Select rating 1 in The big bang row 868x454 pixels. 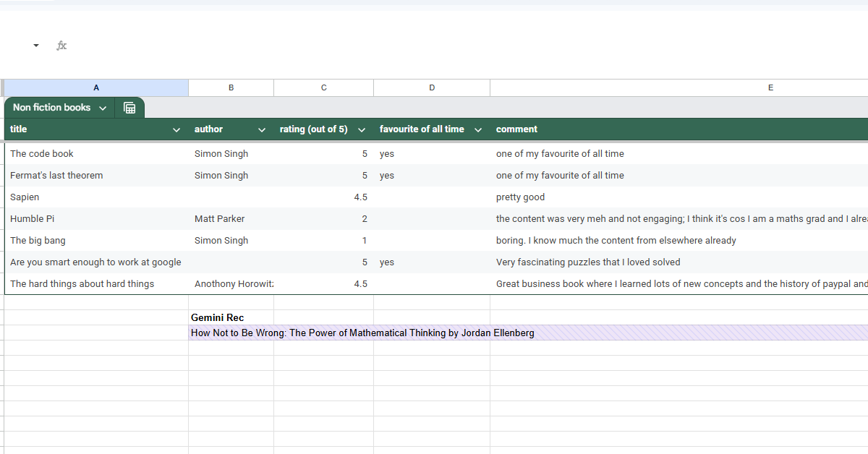coord(323,240)
